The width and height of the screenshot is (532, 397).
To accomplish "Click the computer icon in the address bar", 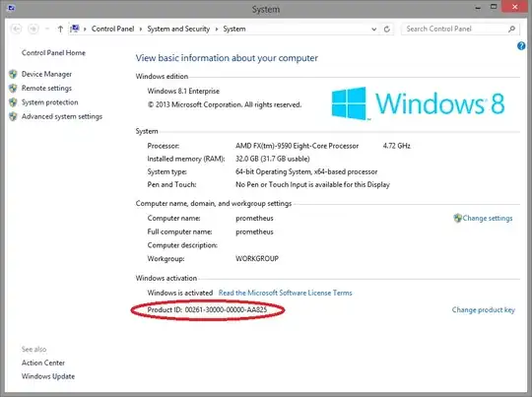I will coord(75,29).
